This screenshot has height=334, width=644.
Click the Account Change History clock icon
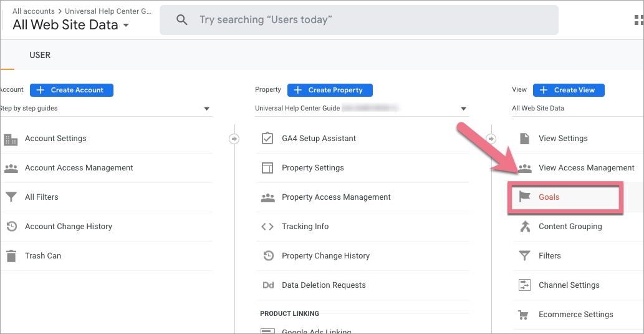[x=11, y=226]
